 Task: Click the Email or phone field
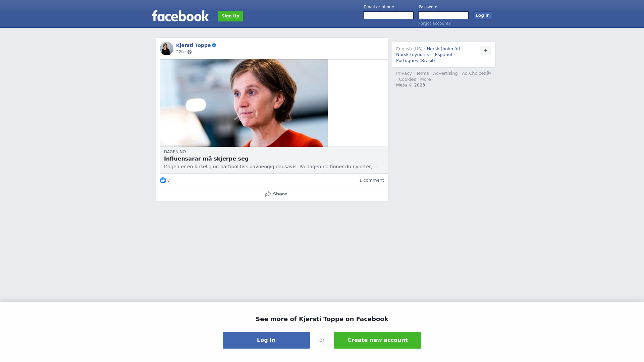tap(388, 15)
